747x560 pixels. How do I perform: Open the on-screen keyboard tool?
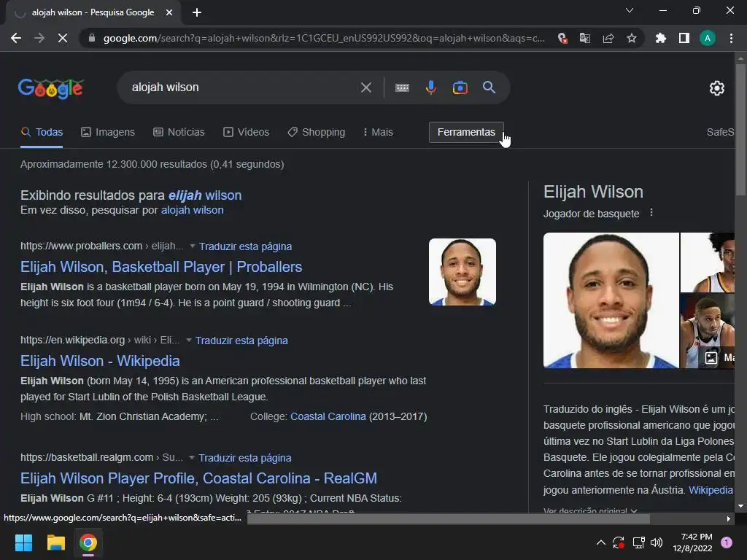(402, 87)
